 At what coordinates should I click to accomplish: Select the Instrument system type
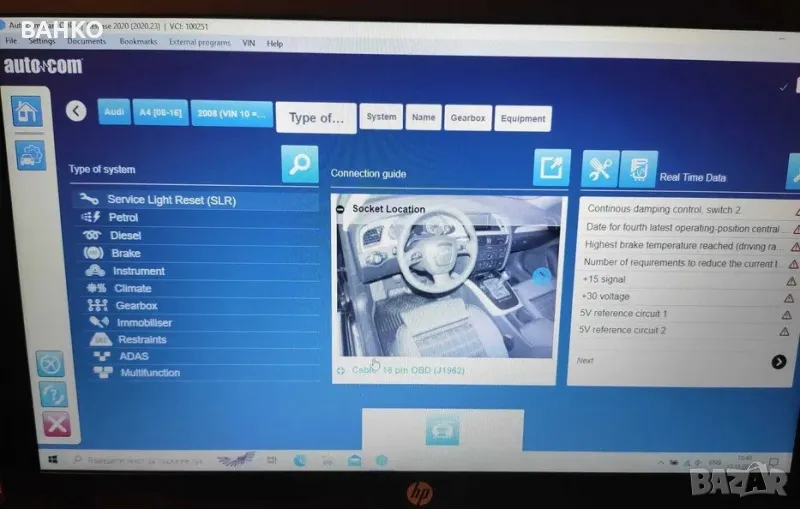point(201,271)
